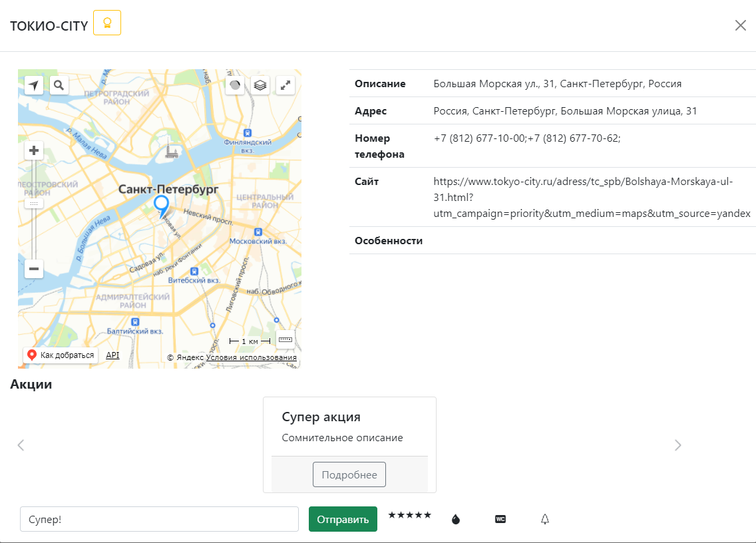Click the Как добраться button
Viewport: 756px width, 543px height.
(x=61, y=355)
